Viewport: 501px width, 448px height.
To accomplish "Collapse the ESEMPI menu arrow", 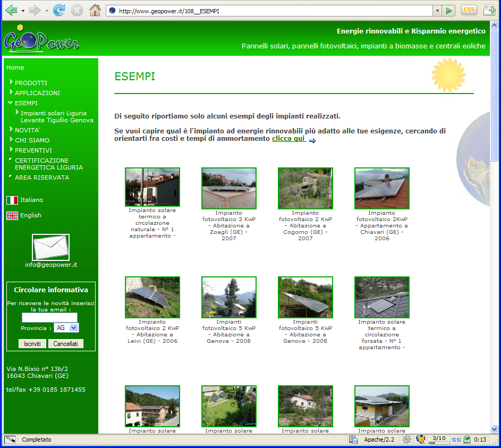I will click(x=11, y=103).
